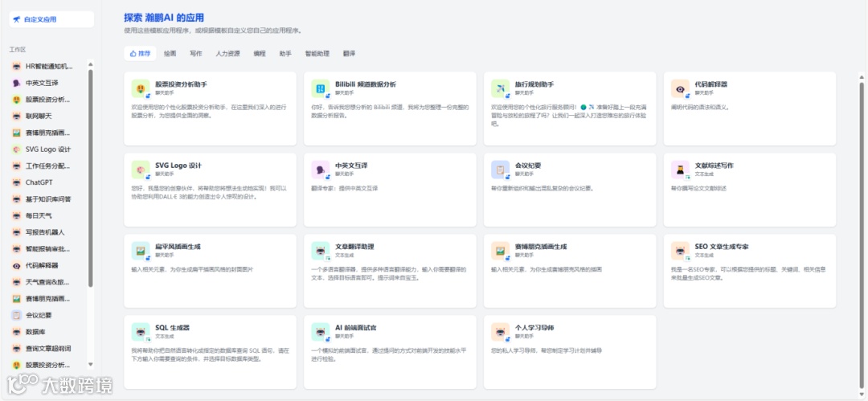The image size is (868, 401).
Task: Click the main content vertical scrollbar
Action: tap(861, 235)
